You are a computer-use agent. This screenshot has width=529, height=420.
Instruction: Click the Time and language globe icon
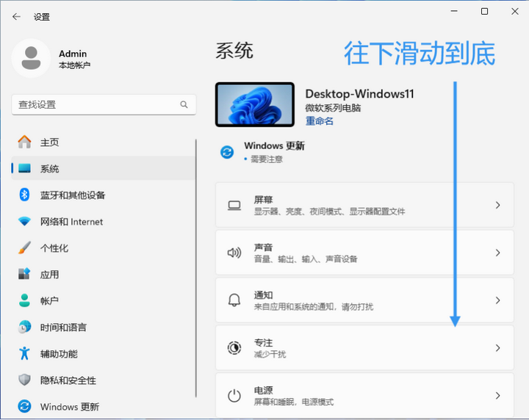coord(24,327)
